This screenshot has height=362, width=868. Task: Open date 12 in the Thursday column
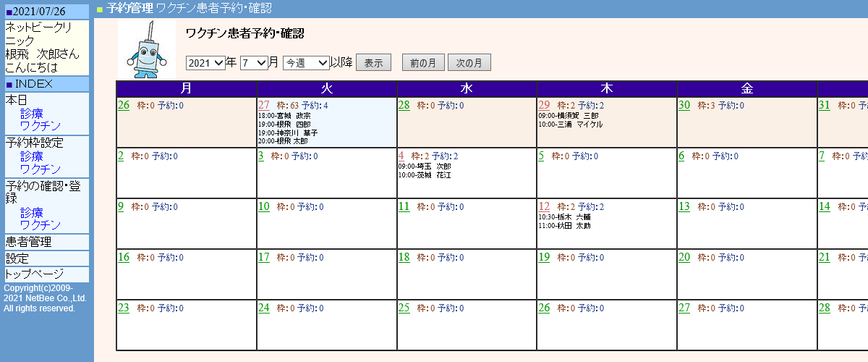click(x=545, y=207)
